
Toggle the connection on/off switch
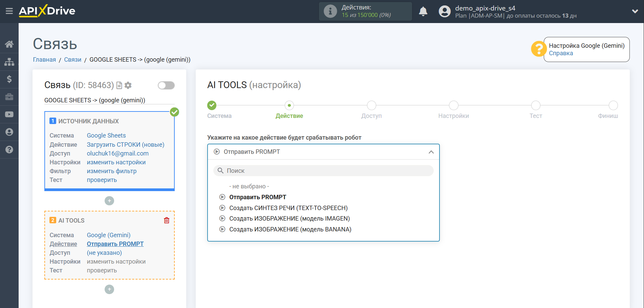(166, 85)
